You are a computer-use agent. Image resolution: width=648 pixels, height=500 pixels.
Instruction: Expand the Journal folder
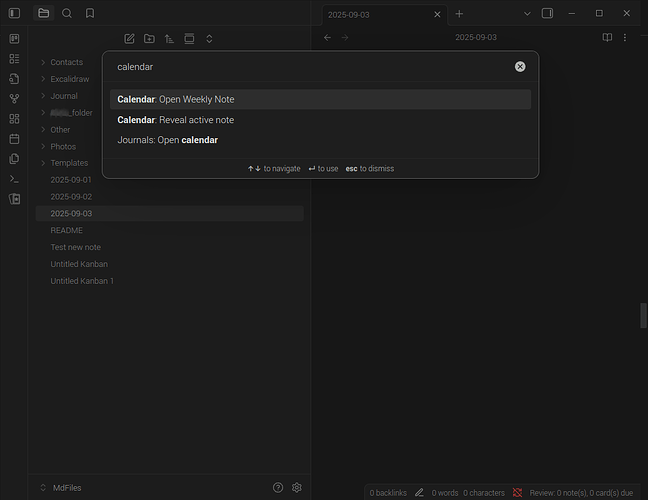click(x=43, y=96)
